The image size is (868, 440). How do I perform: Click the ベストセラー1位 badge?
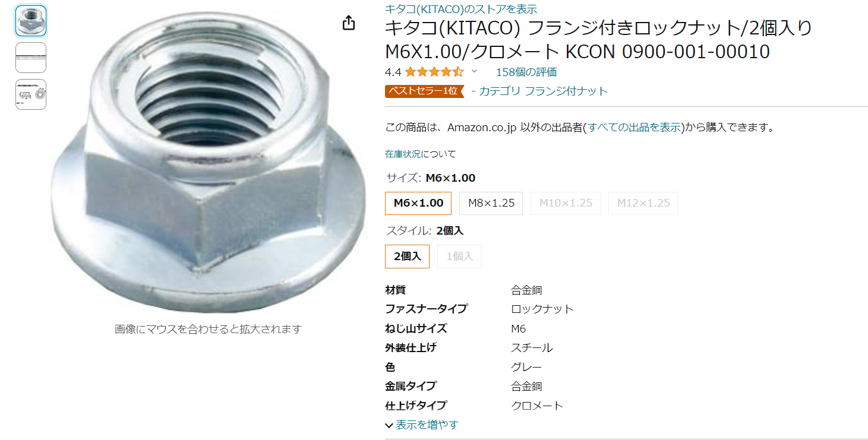(424, 91)
